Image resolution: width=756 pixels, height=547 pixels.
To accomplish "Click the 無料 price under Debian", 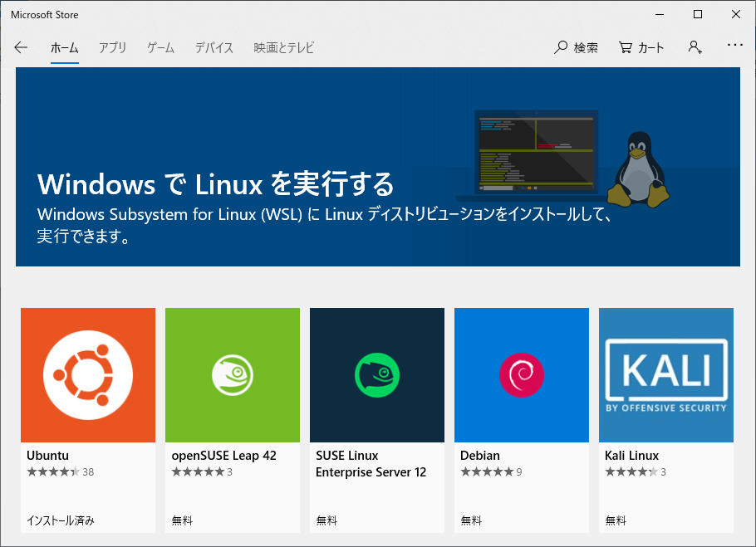I will coord(471,520).
